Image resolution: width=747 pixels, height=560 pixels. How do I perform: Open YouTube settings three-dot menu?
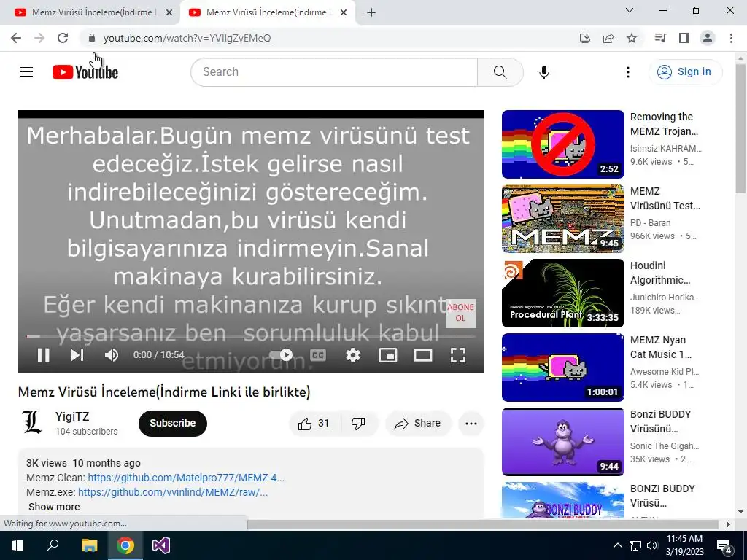click(628, 72)
